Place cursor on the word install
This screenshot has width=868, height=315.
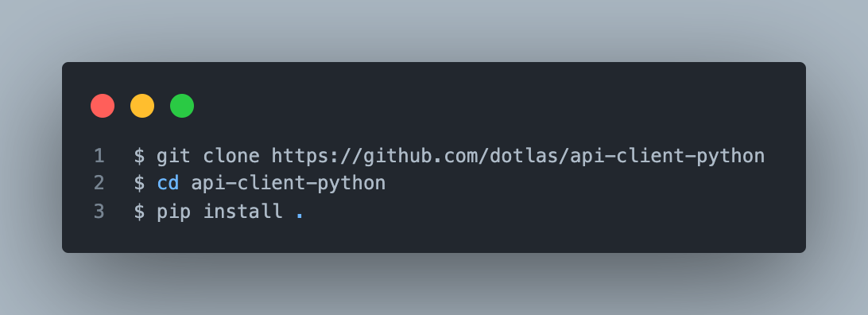pos(242,211)
